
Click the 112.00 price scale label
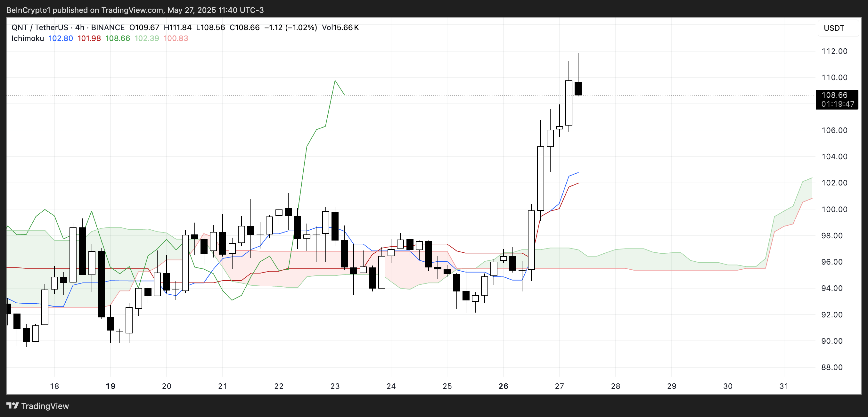coord(834,51)
